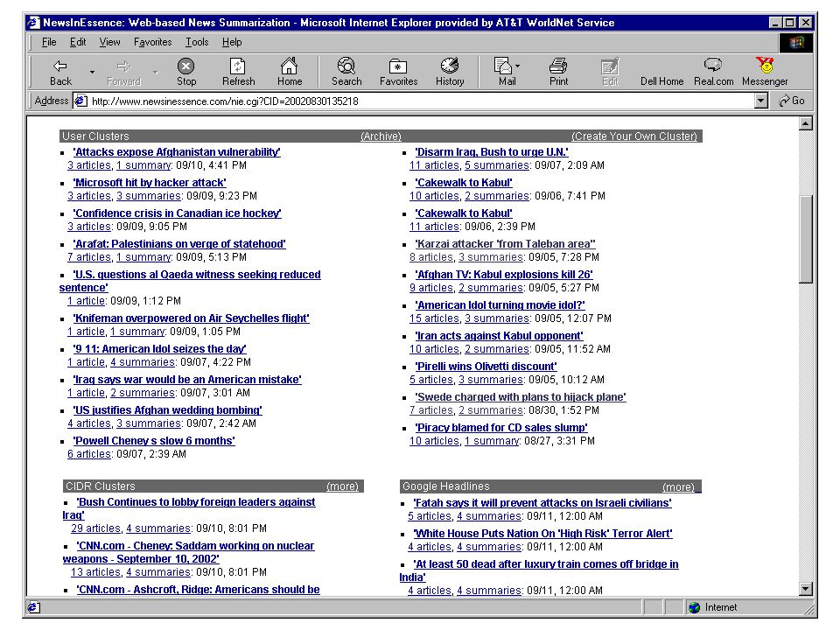
Task: Open '29 articles' under Bush Continues to lobby
Action: (x=96, y=528)
